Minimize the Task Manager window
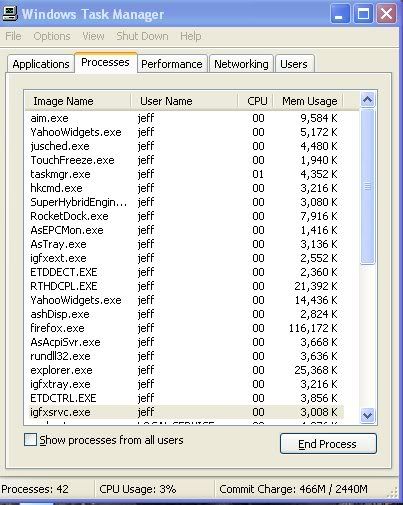403x505 pixels. coord(340,14)
